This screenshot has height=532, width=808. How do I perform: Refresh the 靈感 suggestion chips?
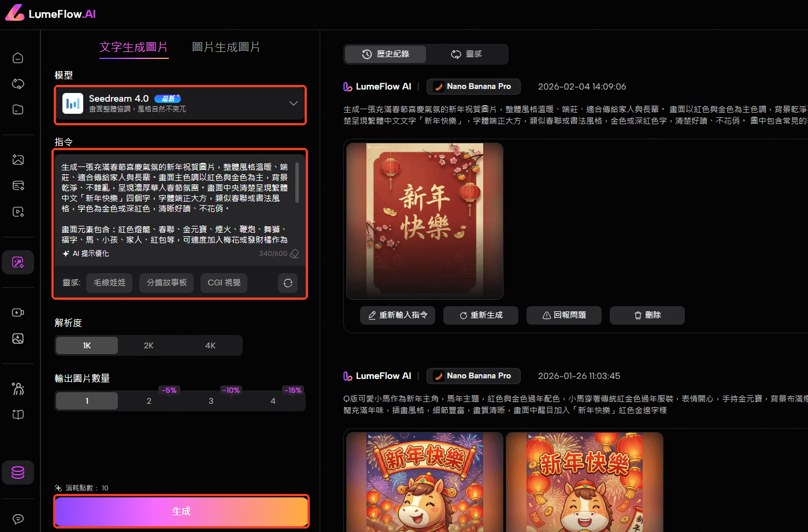click(287, 282)
